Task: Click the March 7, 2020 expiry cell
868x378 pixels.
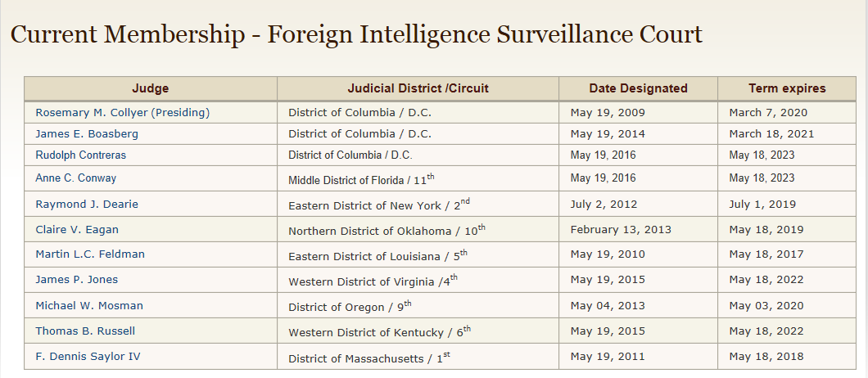Action: pos(768,112)
